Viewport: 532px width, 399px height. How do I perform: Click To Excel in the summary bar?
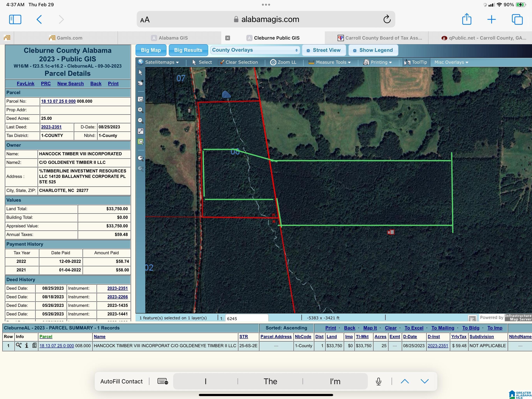(414, 328)
